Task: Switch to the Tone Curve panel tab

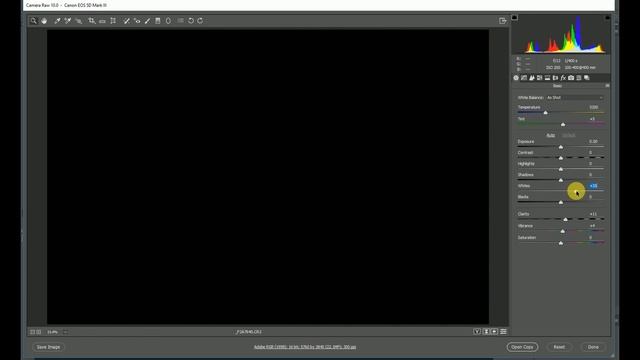Action: click(524, 78)
